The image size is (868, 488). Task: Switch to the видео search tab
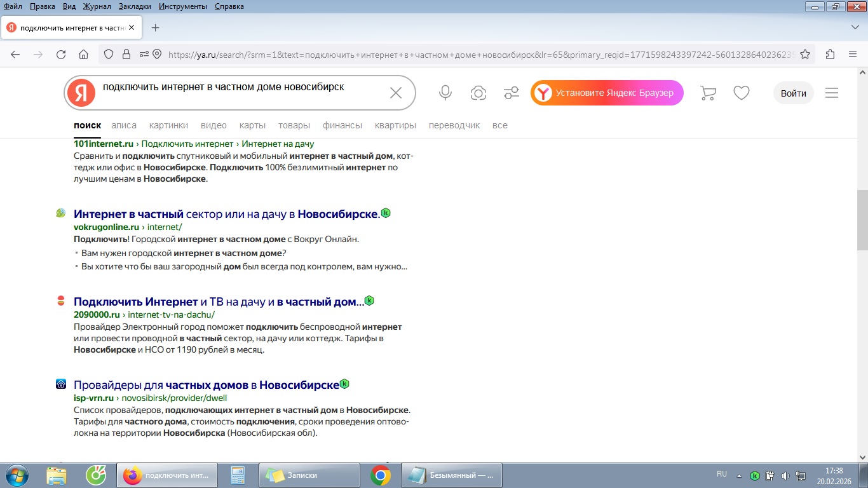pyautogui.click(x=214, y=125)
